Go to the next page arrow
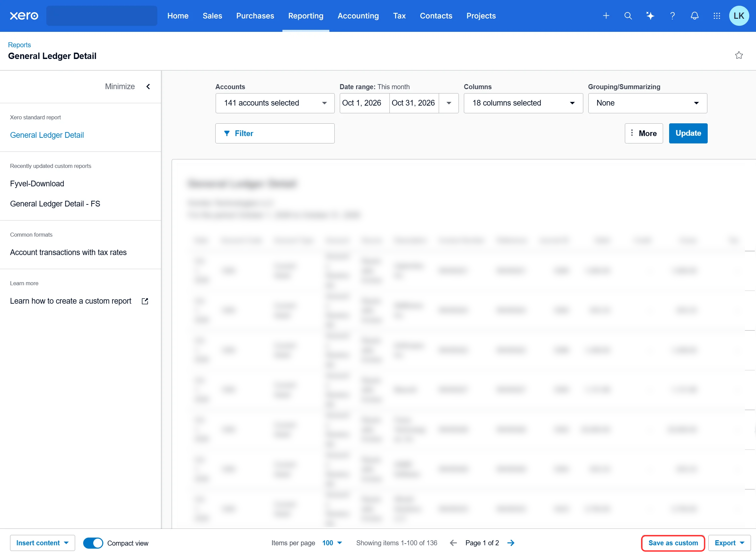The image size is (756, 556). pyautogui.click(x=511, y=543)
